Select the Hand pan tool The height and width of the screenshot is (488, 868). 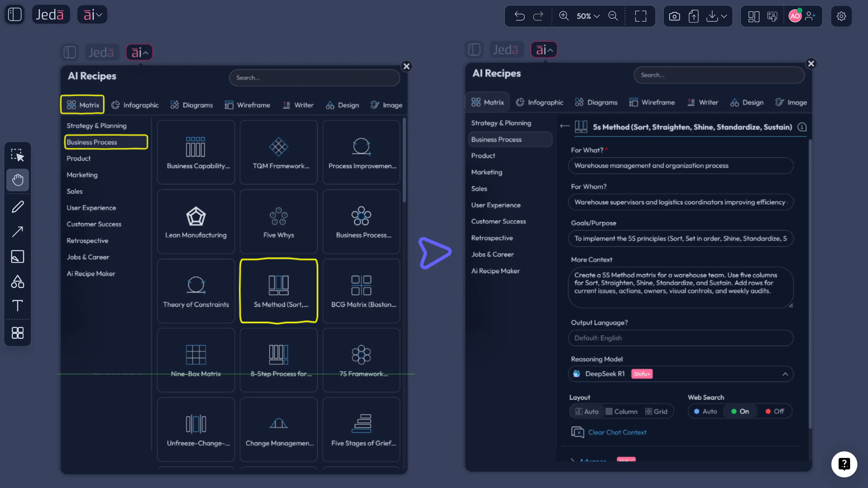pos(17,180)
